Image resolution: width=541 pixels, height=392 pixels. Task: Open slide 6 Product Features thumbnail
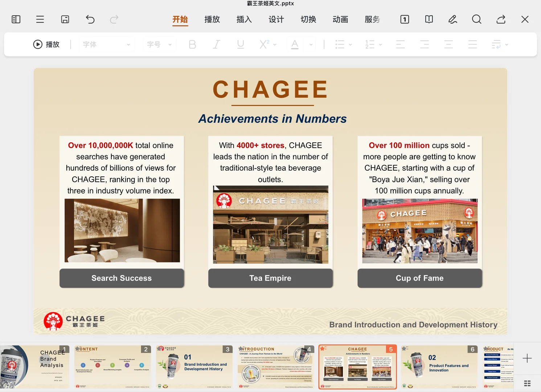tap(439, 367)
